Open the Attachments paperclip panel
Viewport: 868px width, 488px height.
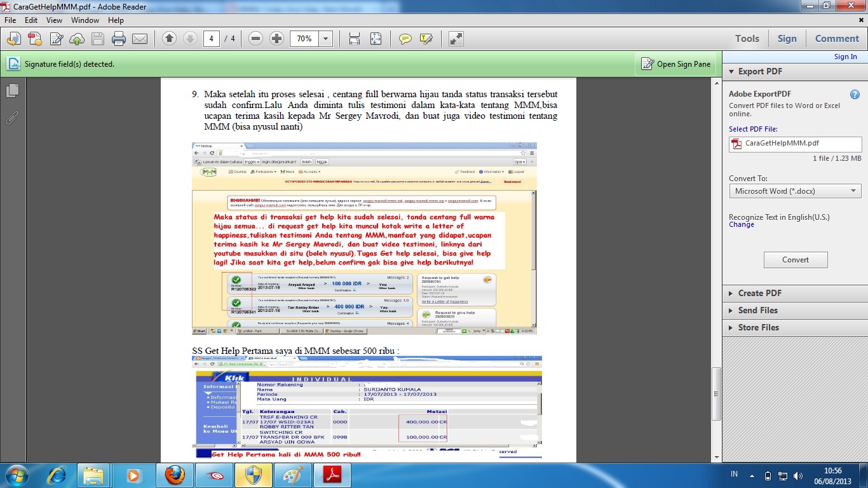pyautogui.click(x=12, y=118)
